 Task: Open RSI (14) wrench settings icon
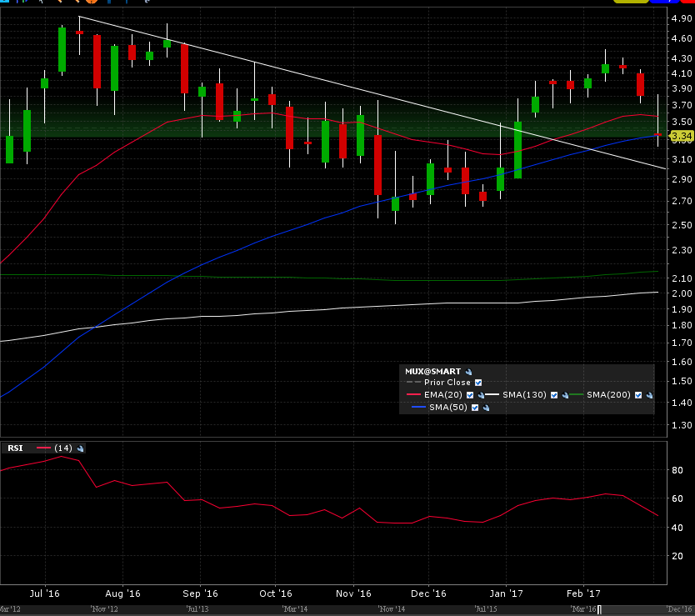(80, 448)
